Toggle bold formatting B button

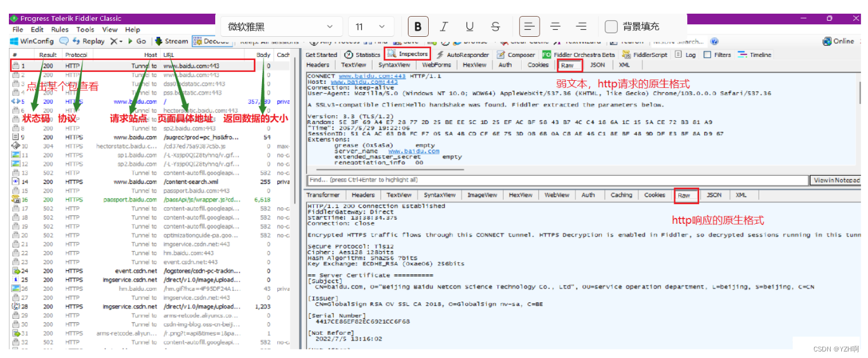(x=418, y=27)
